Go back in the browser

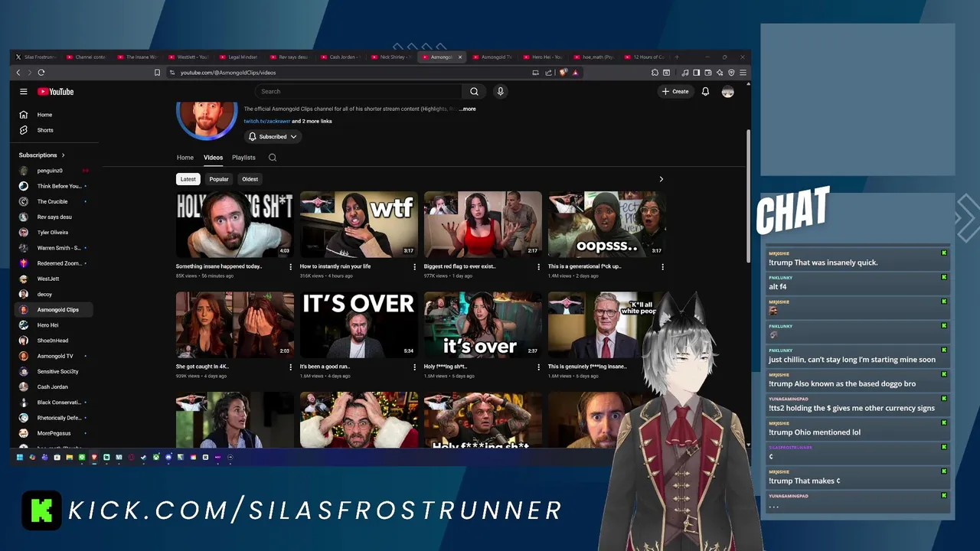[18, 72]
